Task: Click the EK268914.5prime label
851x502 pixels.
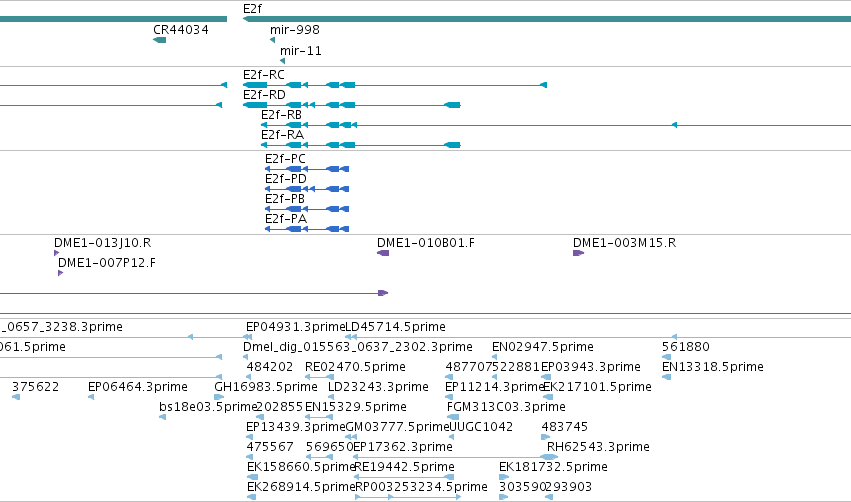Action: [301, 488]
